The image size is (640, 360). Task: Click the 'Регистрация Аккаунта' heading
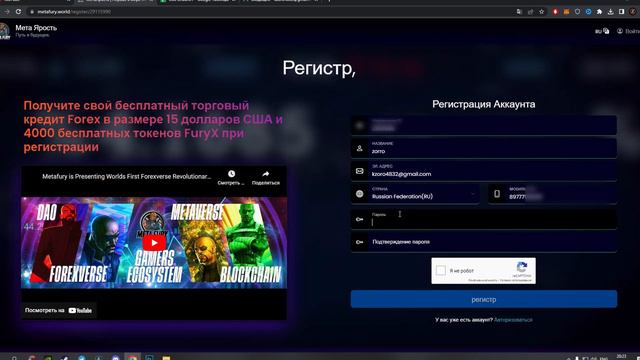[x=484, y=104]
